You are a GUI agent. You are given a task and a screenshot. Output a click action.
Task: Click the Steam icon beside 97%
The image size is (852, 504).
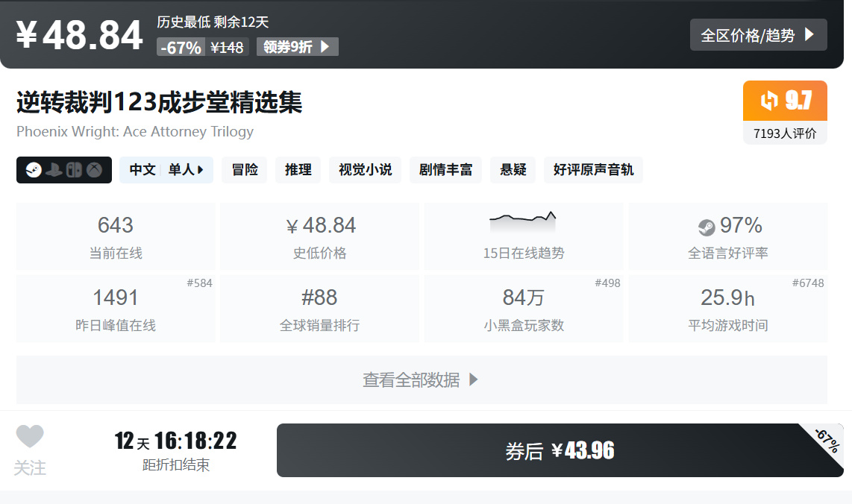(x=707, y=227)
